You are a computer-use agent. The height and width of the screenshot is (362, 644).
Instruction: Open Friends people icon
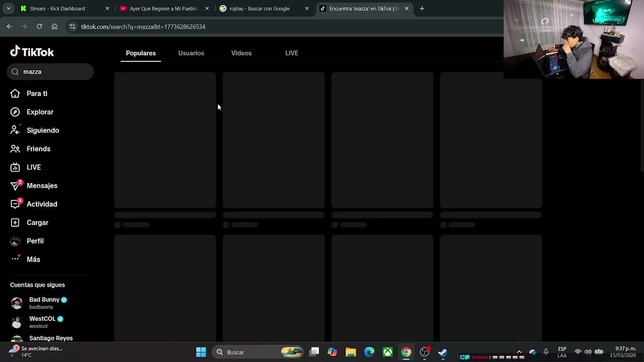pyautogui.click(x=15, y=149)
